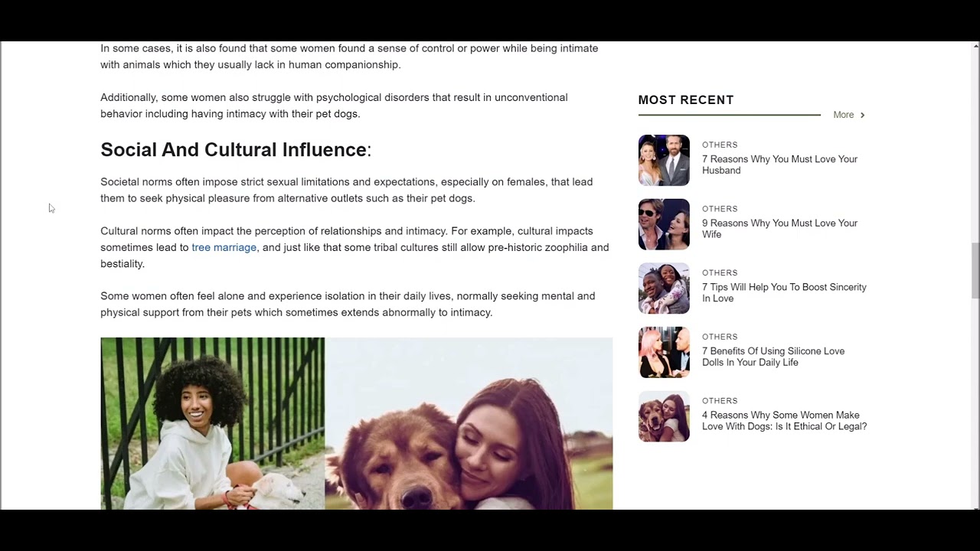Open '7 Reasons Why You Must Love Your Husband'
Viewport: 980px width, 551px height.
(x=779, y=165)
